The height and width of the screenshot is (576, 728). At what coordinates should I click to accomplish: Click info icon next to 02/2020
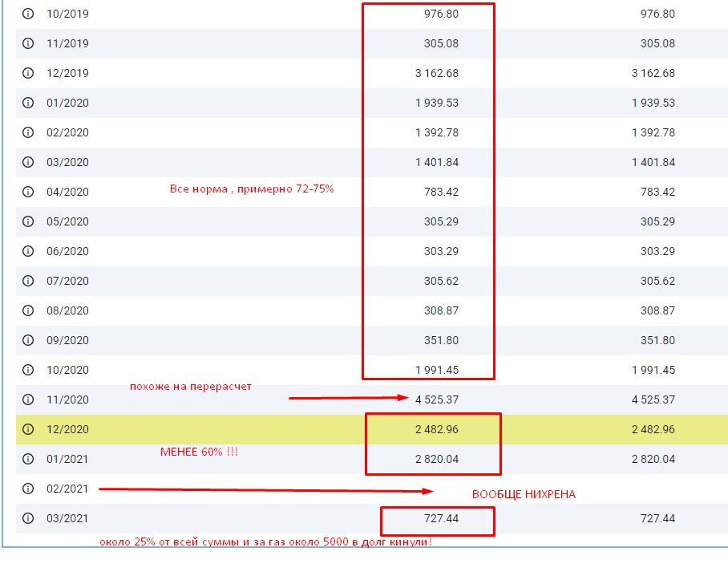point(28,132)
